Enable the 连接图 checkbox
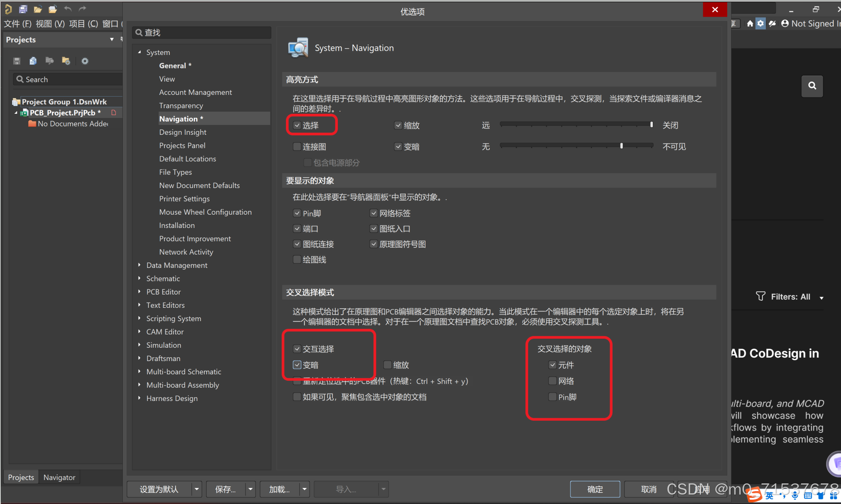The width and height of the screenshot is (841, 504). pos(297,147)
